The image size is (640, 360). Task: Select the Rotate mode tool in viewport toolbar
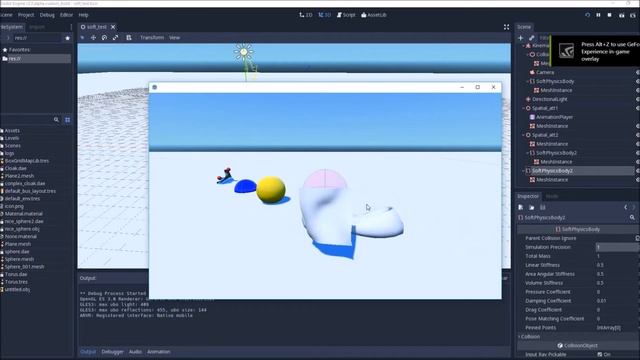coord(104,38)
